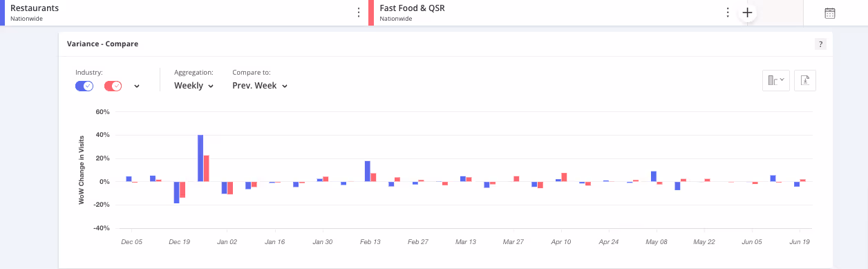Click the Dec 19 axis label
868x269 pixels.
(180, 242)
